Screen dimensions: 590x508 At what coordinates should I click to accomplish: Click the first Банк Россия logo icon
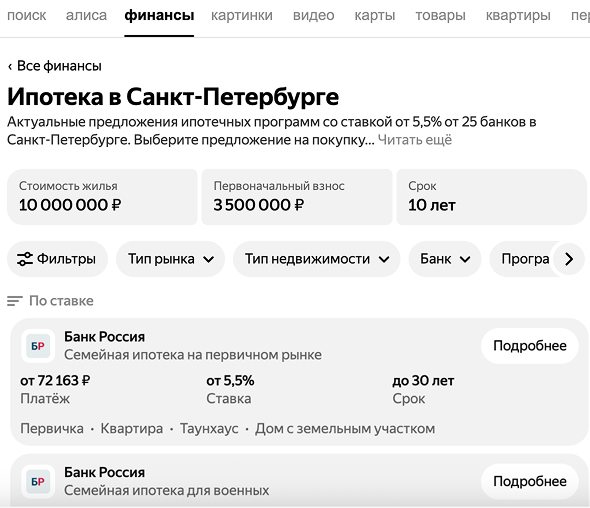coord(38,346)
